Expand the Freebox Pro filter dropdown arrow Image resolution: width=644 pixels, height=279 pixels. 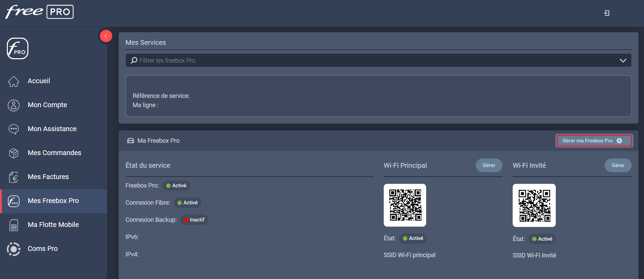(x=623, y=61)
